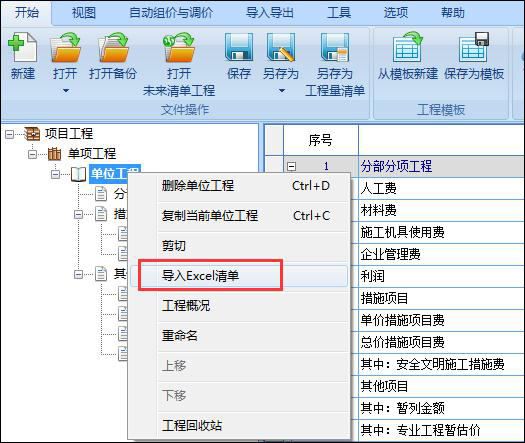Click the 保存 floppy disk icon
The width and height of the screenshot is (525, 443).
coord(239,47)
